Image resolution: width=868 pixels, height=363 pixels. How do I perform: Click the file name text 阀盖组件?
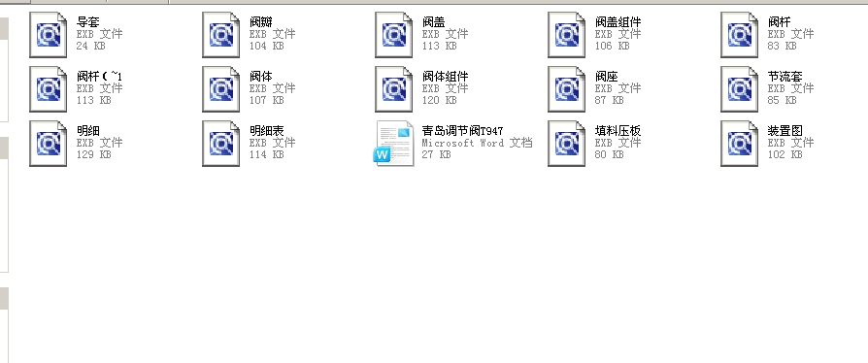(618, 22)
